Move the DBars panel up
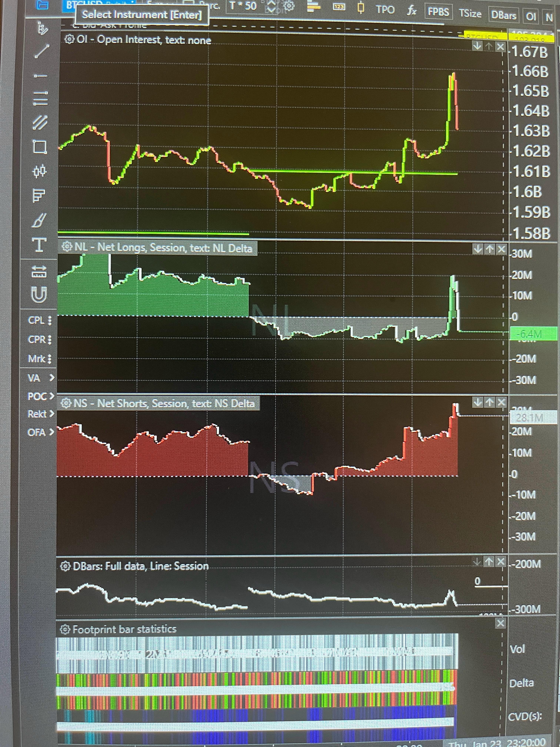This screenshot has height=747, width=560. 489,562
